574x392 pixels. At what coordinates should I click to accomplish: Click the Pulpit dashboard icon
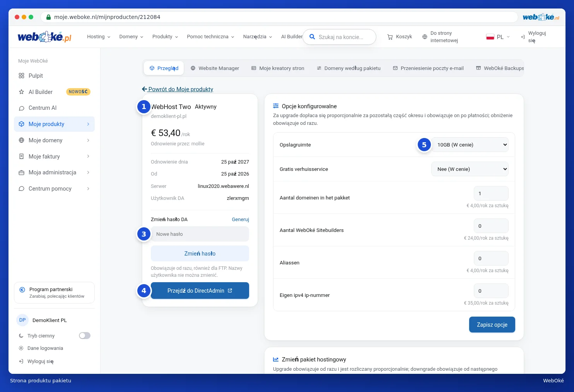[x=21, y=76]
